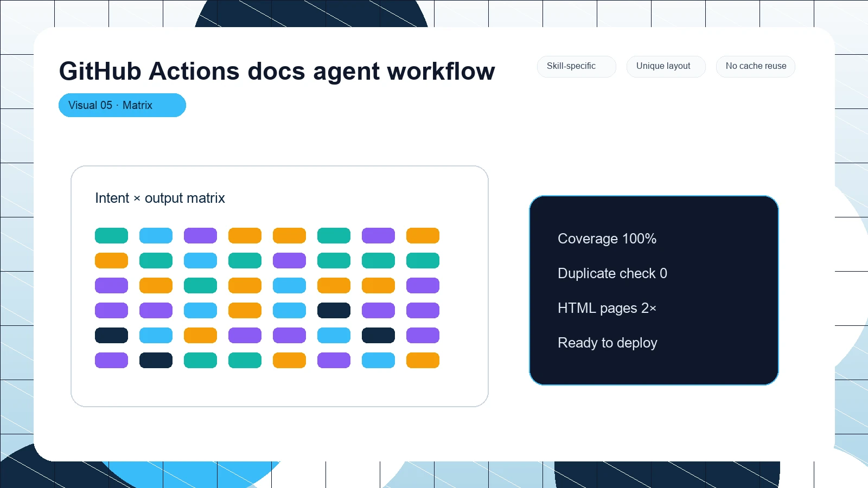Pick the only orange cell in the fourth matrix row
This screenshot has width=868, height=488.
(245, 311)
